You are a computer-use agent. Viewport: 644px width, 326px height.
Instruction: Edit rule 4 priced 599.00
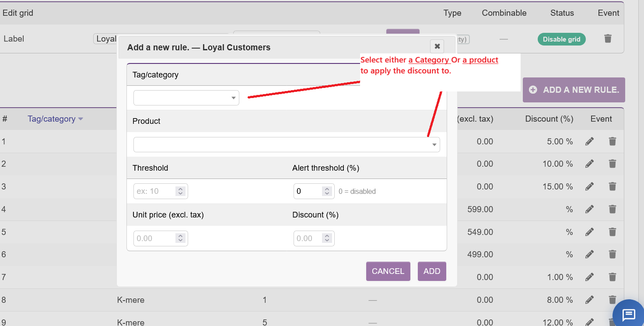click(x=590, y=209)
